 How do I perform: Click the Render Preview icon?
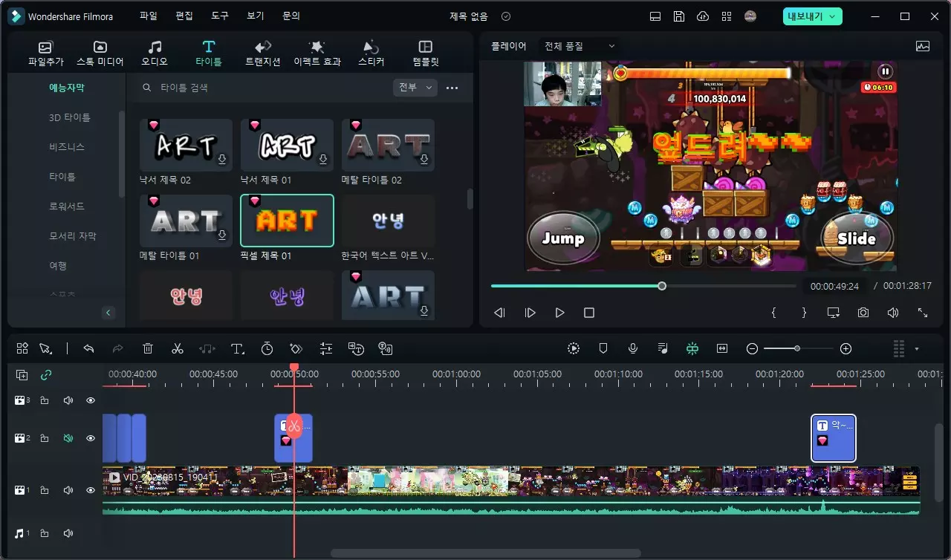click(574, 348)
